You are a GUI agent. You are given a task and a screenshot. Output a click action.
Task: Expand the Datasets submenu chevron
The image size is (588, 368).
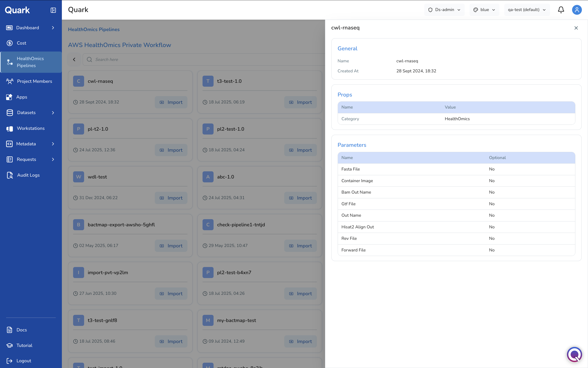point(53,112)
